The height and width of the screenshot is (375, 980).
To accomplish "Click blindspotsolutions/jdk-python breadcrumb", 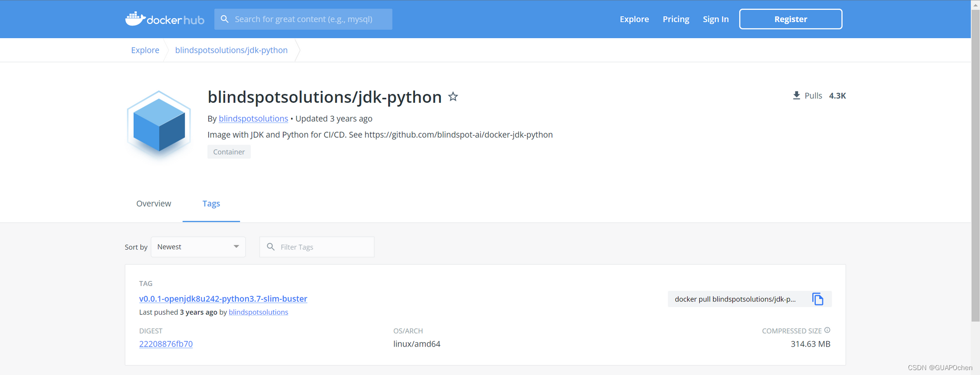I will point(231,50).
